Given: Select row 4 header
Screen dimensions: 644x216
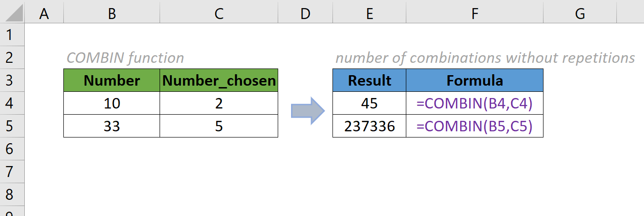Looking at the screenshot, I should pos(11,103).
